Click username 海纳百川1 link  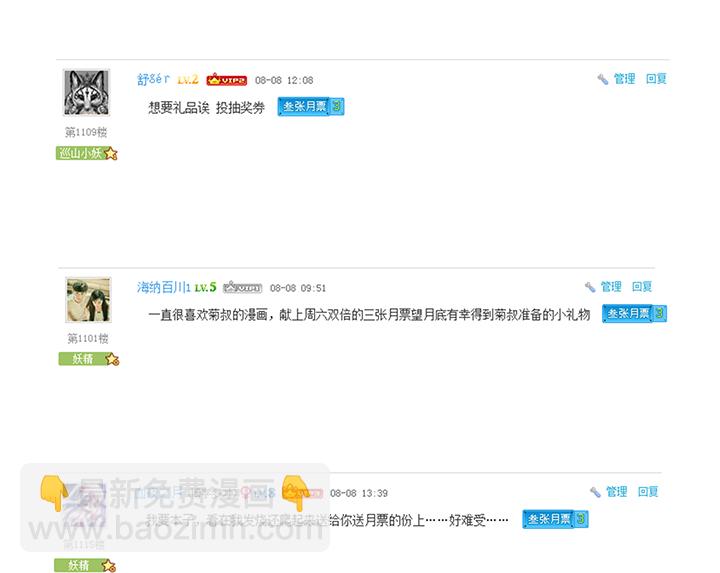pyautogui.click(x=163, y=287)
